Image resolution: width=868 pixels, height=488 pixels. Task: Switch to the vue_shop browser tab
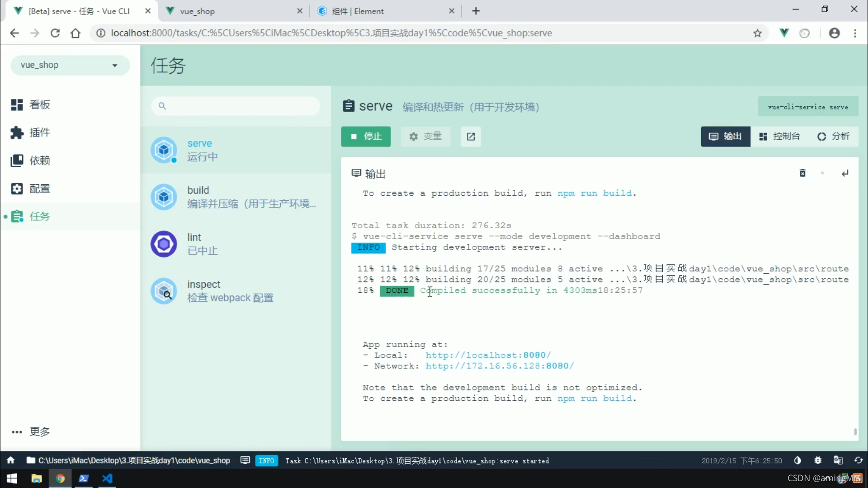[234, 11]
